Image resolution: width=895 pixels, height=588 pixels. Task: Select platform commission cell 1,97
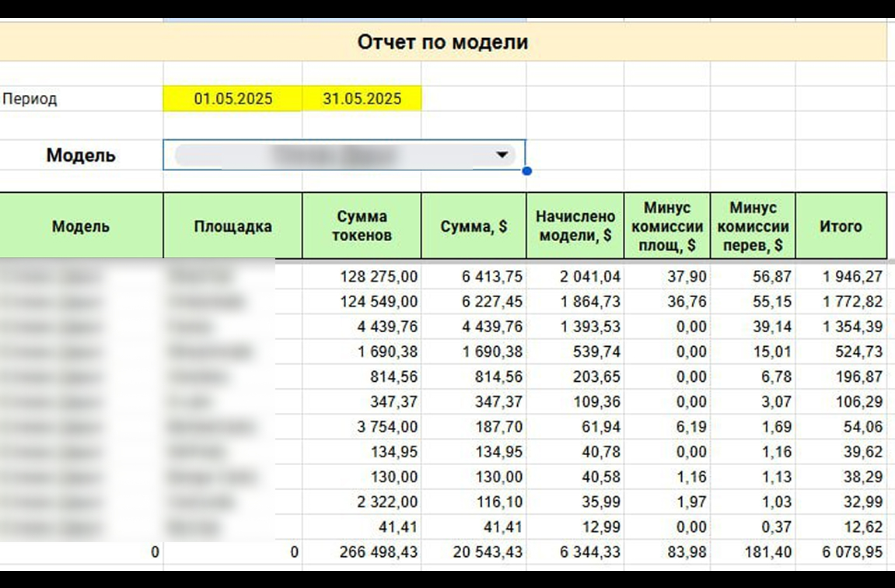[x=667, y=502]
